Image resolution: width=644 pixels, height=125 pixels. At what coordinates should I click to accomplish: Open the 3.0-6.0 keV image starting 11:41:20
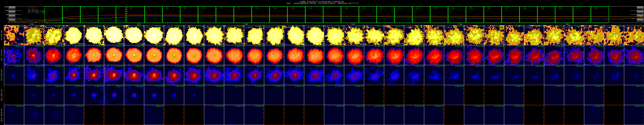354,35
